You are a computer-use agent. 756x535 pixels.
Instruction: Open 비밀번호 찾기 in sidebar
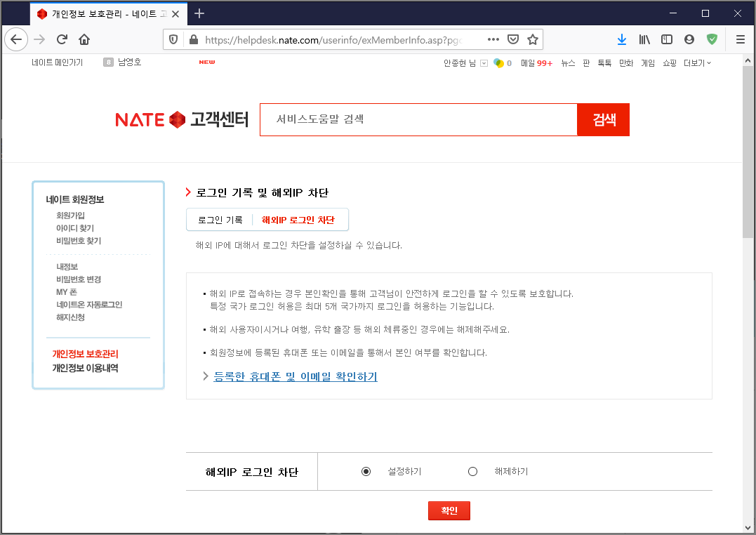point(79,241)
